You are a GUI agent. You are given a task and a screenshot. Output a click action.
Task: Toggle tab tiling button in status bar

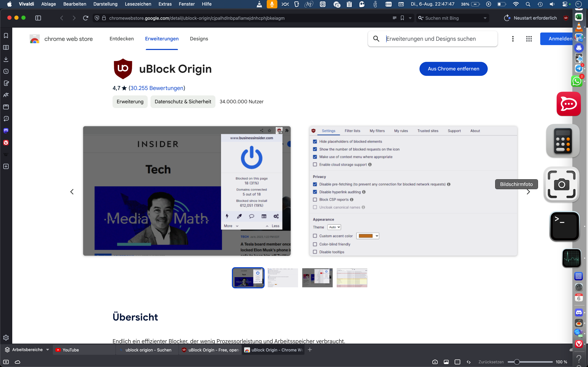457,362
